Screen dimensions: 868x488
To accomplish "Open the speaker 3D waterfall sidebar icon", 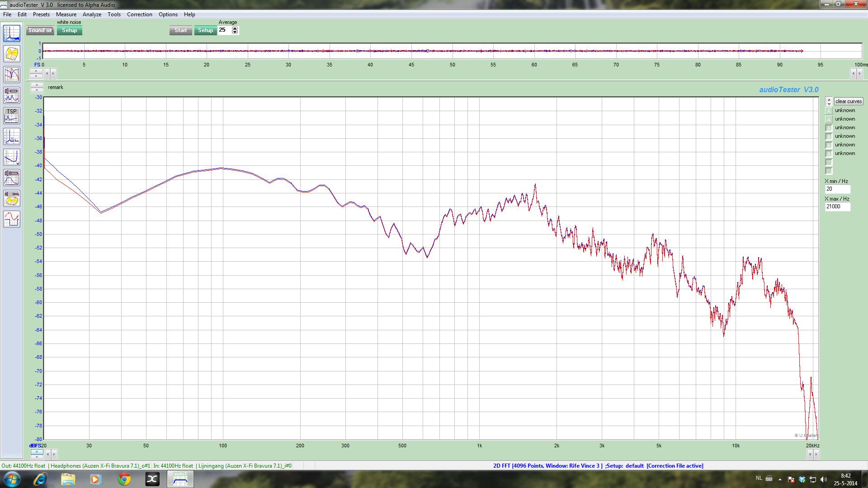I will tap(12, 199).
